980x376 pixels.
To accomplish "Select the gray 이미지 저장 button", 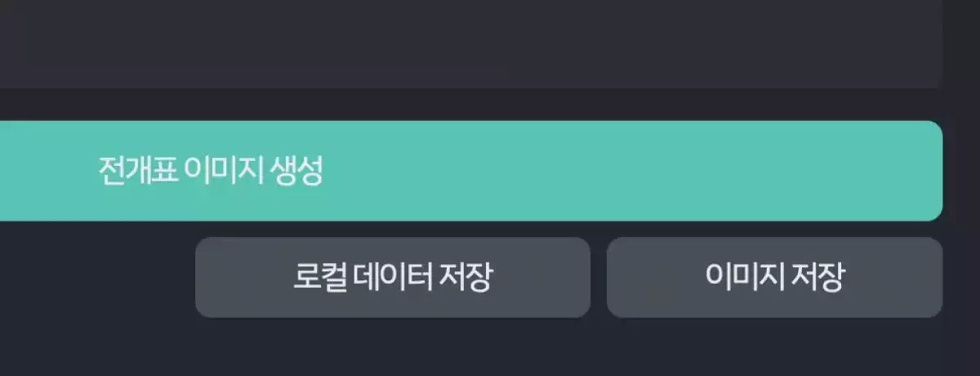I will pos(774,277).
